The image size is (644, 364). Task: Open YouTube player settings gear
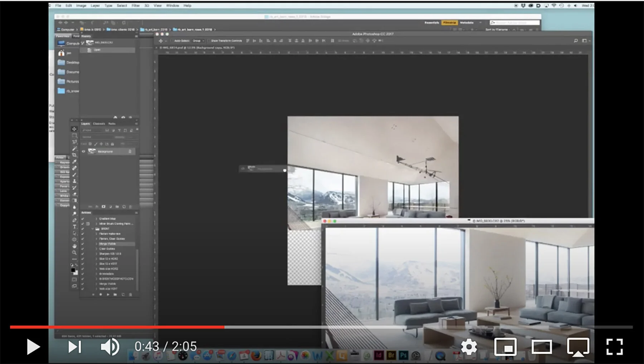[x=469, y=346]
